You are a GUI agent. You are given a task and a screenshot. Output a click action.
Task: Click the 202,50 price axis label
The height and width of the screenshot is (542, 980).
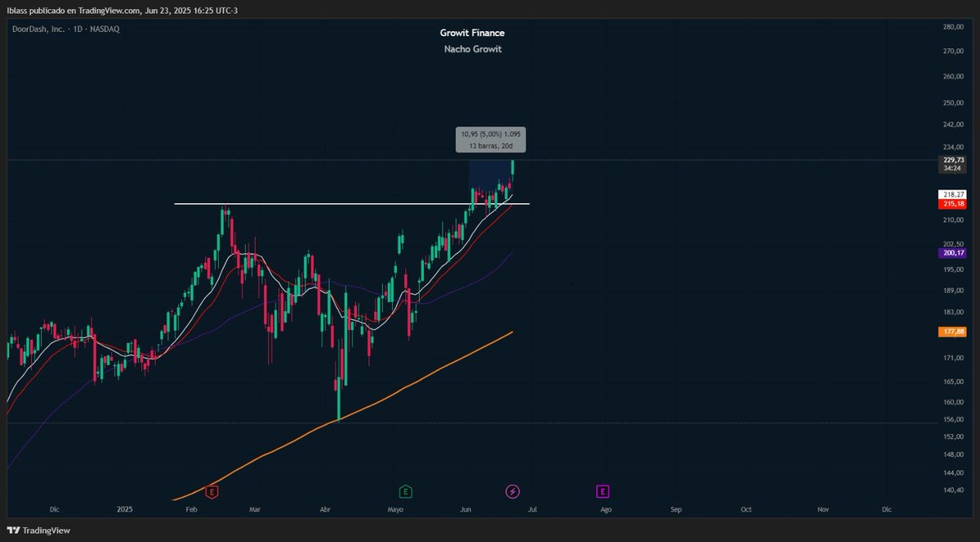pyautogui.click(x=954, y=244)
